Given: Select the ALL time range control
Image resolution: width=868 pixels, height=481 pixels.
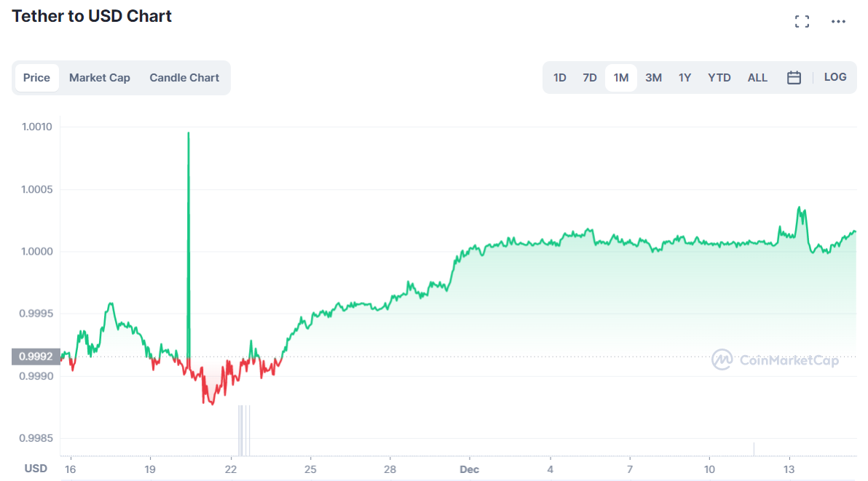Looking at the screenshot, I should click(x=757, y=76).
